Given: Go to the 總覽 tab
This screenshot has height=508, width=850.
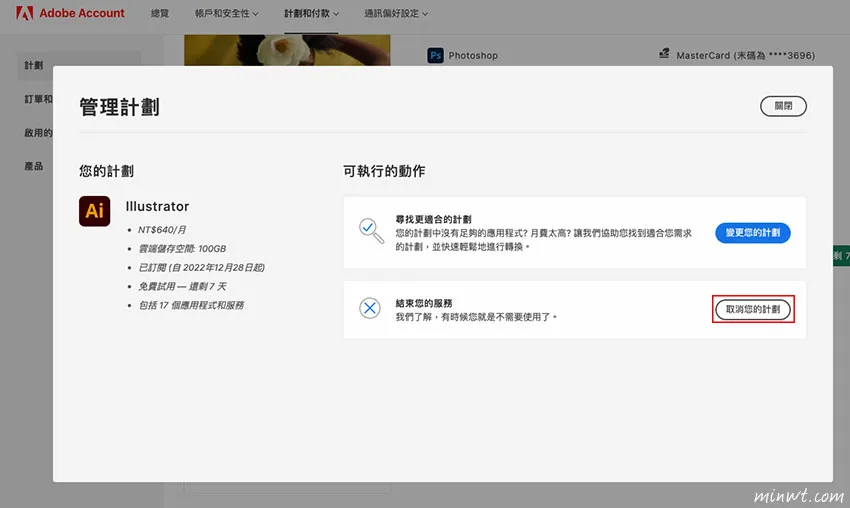Looking at the screenshot, I should click(159, 14).
